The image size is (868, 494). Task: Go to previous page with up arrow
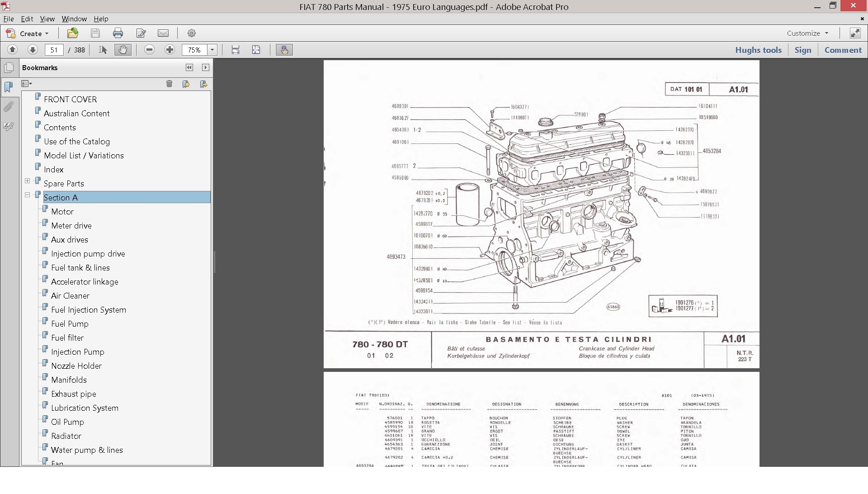pos(13,50)
